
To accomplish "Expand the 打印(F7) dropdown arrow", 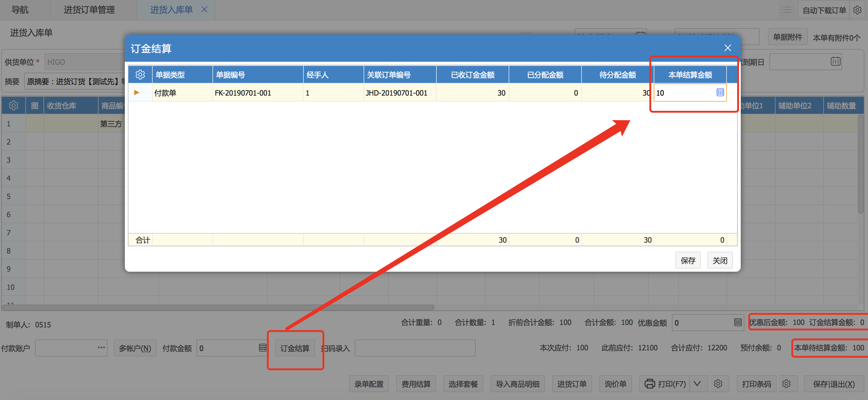I will tap(697, 384).
